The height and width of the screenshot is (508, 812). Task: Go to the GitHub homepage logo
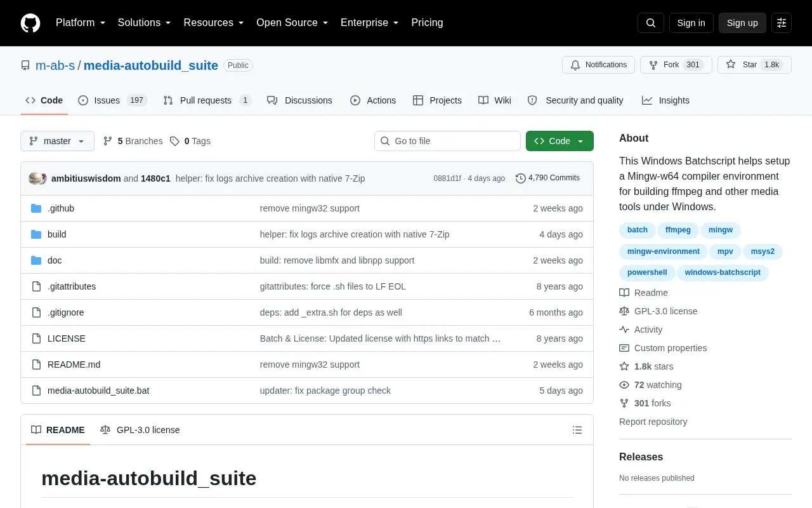(x=30, y=23)
